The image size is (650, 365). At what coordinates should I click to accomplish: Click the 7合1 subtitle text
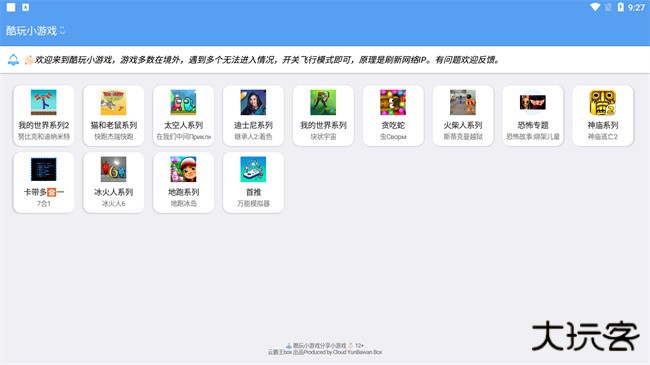click(x=44, y=204)
